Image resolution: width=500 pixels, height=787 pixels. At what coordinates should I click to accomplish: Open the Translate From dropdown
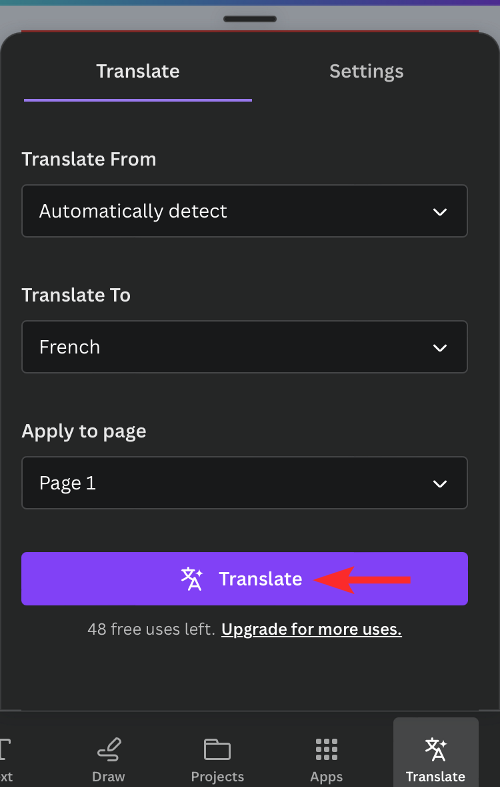244,211
